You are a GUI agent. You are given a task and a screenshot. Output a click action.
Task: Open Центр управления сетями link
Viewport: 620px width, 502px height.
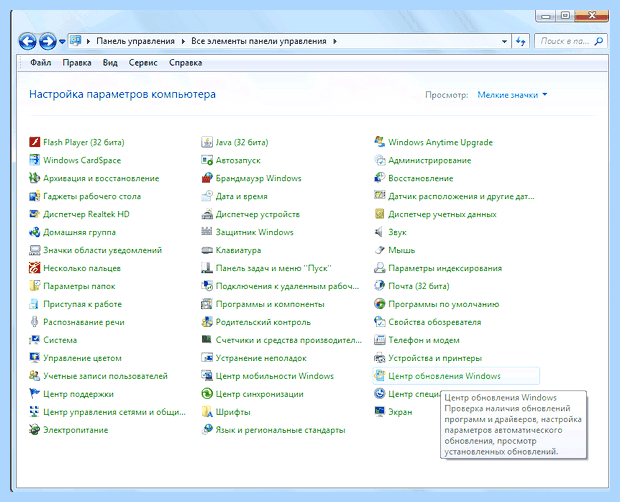tap(114, 412)
